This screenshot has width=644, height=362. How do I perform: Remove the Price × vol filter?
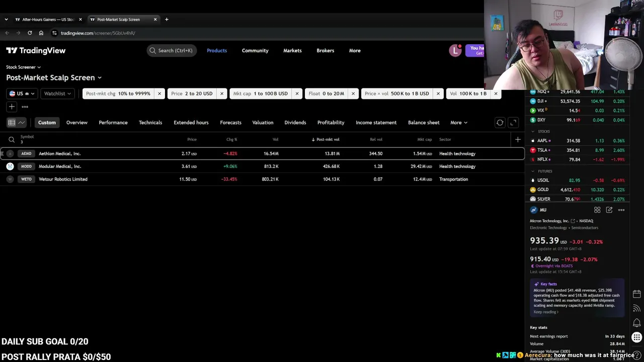(x=438, y=94)
